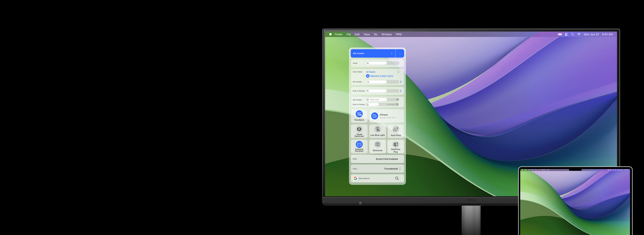The width and height of the screenshot is (644, 235).
Task: Toggle brightness link icon beside Built-in Display slider
Action: point(401,91)
